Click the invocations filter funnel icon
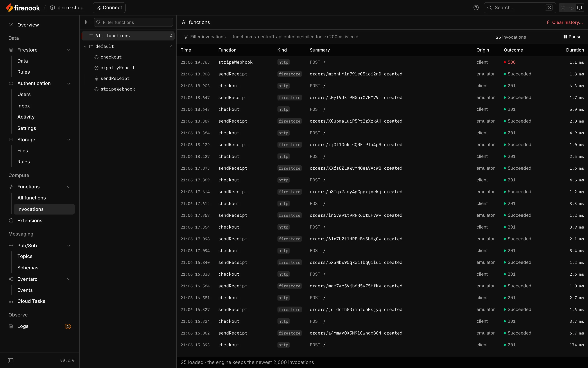Viewport: 588px width, 368px height. pyautogui.click(x=186, y=37)
